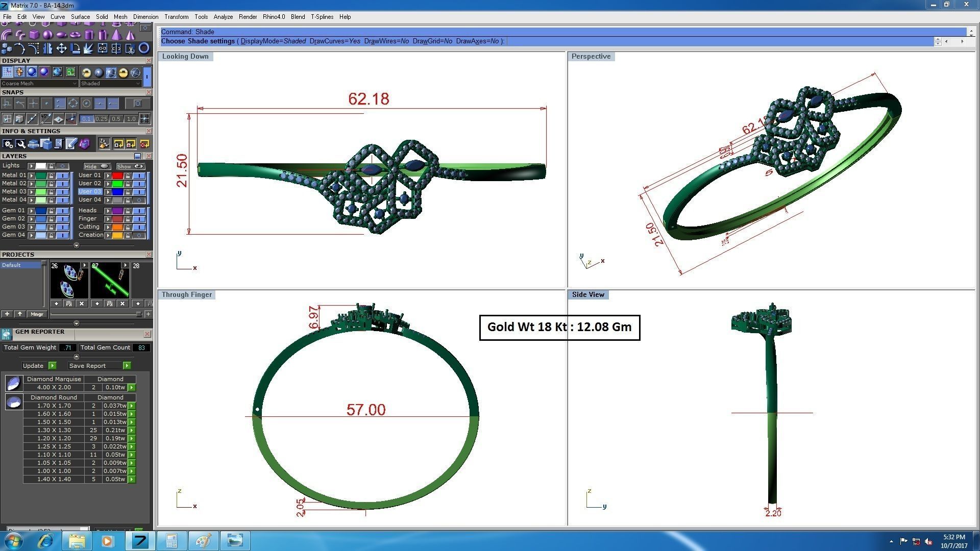Click the scroll document icon in Info & Settings

(58, 144)
